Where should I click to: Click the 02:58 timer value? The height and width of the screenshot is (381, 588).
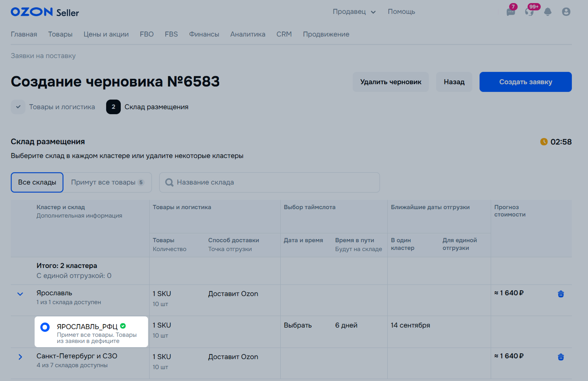tap(561, 142)
